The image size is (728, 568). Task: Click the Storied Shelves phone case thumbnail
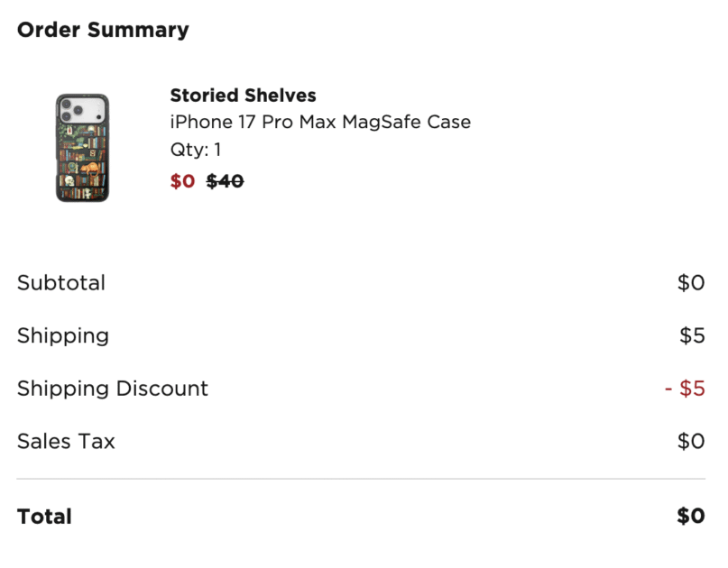(x=82, y=148)
